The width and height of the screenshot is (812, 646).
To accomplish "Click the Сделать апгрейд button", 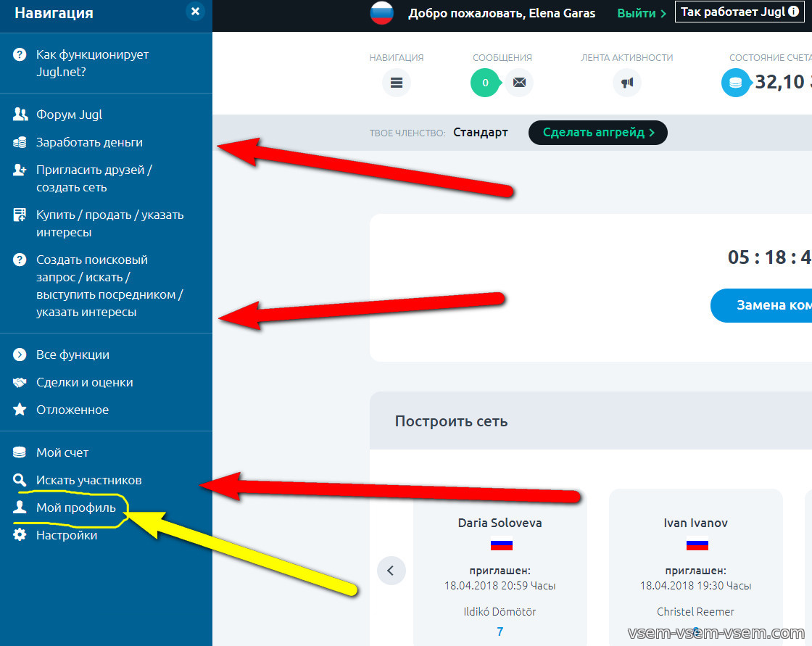I will point(598,133).
